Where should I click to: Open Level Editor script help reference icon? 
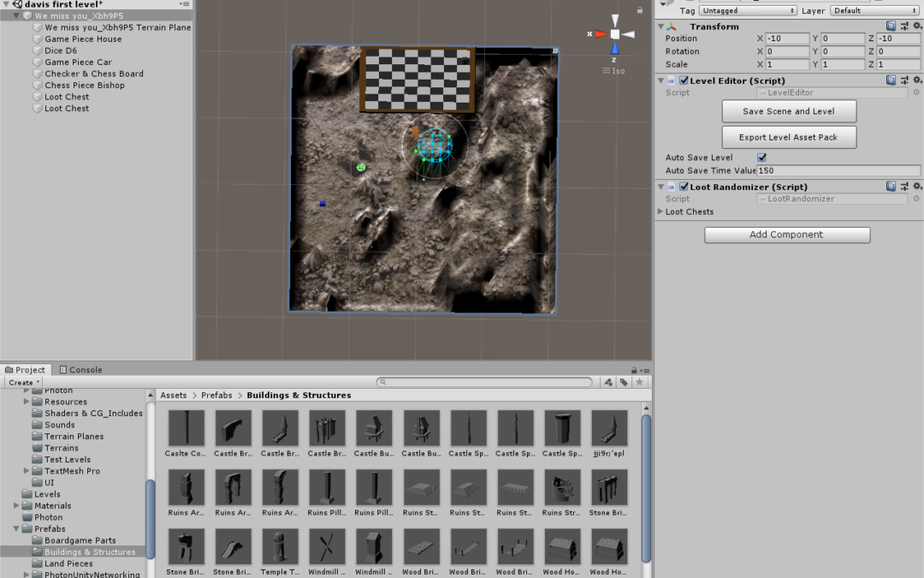click(x=891, y=80)
